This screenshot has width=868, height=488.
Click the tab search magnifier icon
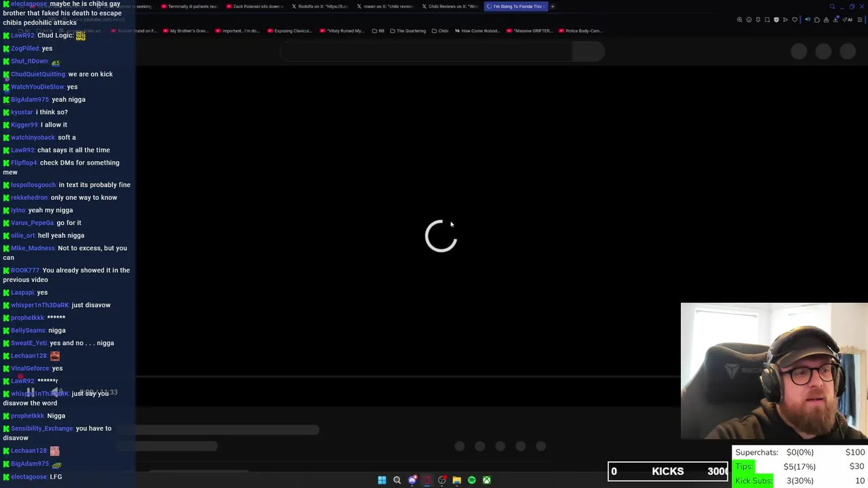click(832, 6)
